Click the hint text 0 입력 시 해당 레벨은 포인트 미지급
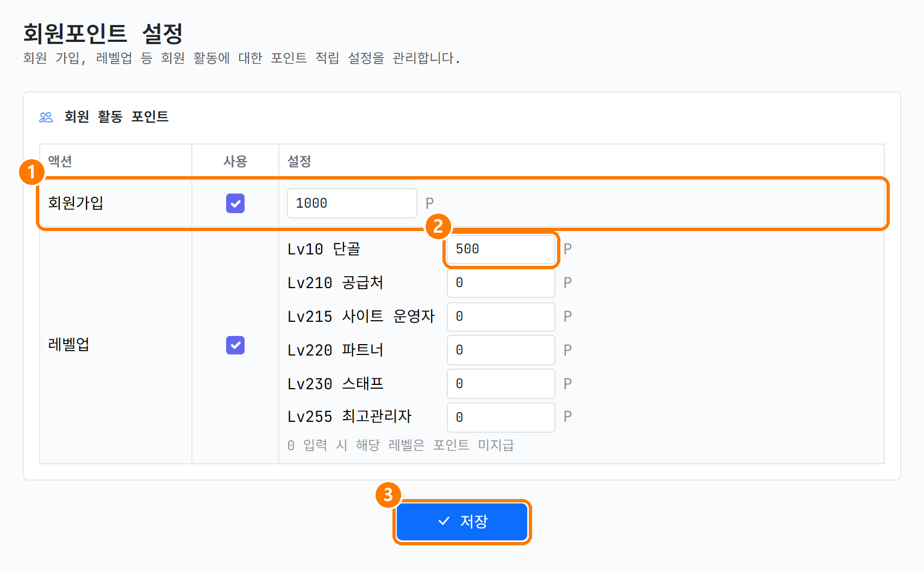 [401, 445]
